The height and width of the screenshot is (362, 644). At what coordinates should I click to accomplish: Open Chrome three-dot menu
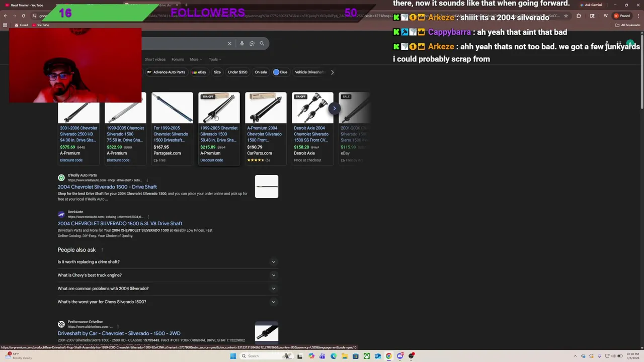[638, 16]
